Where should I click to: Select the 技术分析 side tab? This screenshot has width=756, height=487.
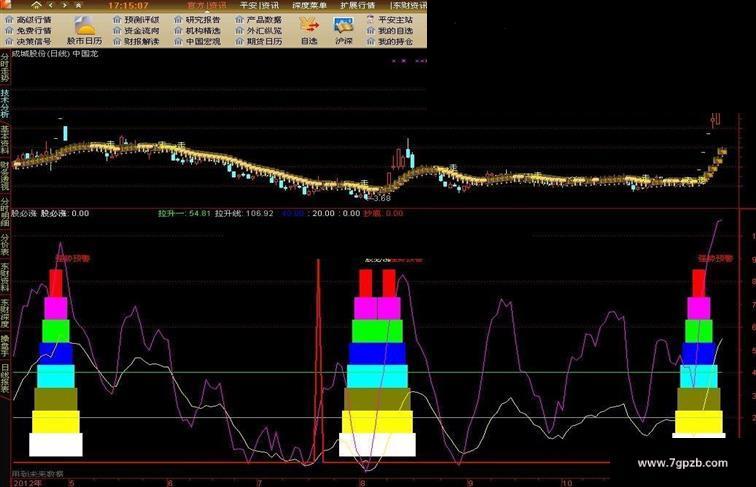click(4, 103)
